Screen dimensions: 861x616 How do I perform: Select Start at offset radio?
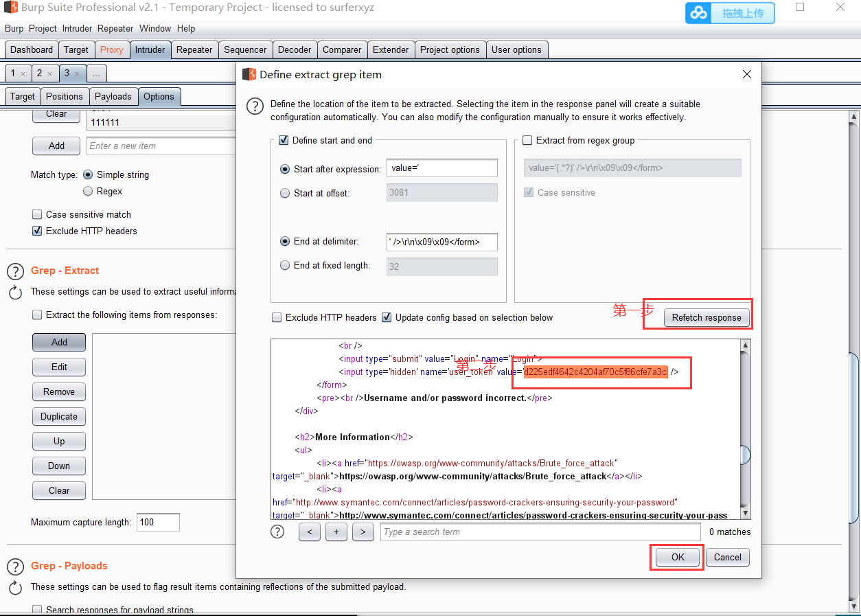[x=285, y=194]
